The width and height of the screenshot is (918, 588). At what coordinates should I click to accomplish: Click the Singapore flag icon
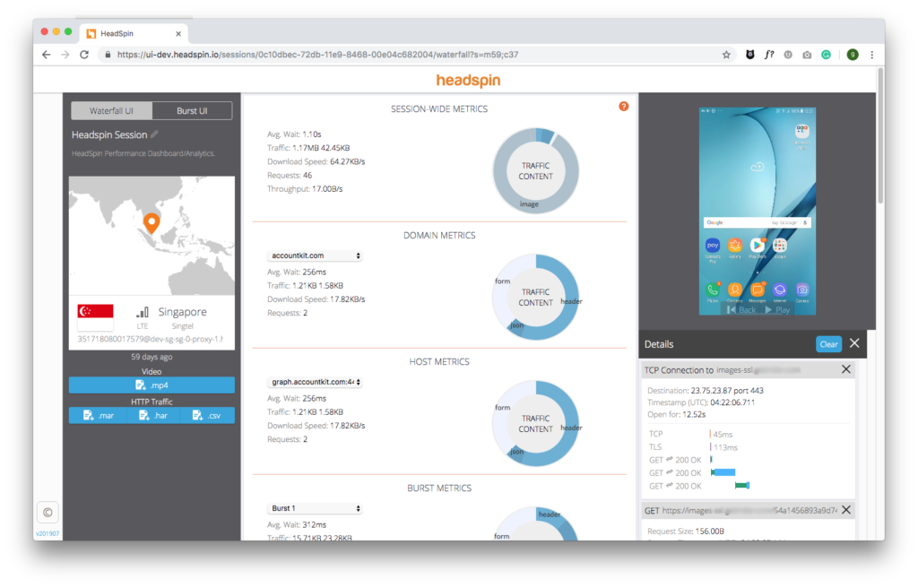(x=95, y=312)
